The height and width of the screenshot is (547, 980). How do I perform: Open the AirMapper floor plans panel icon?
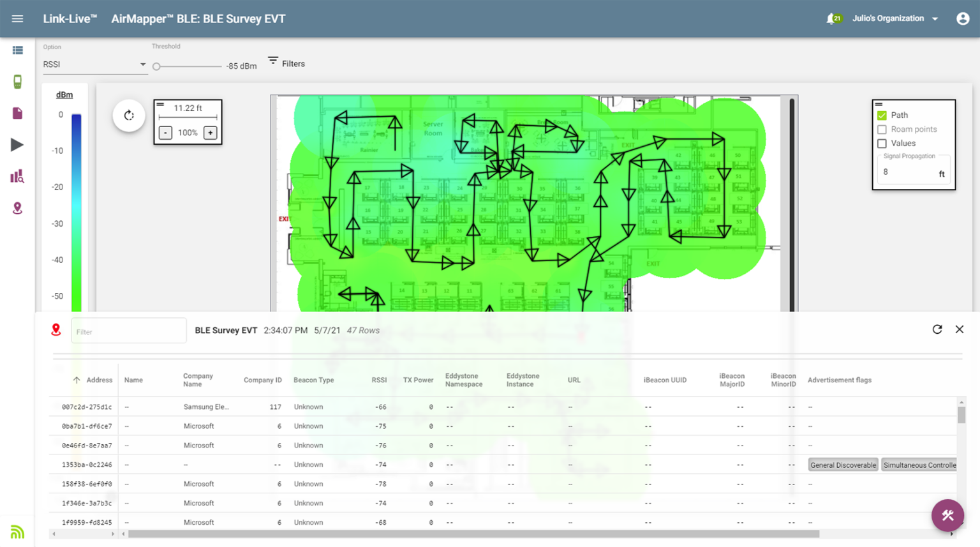pos(17,49)
